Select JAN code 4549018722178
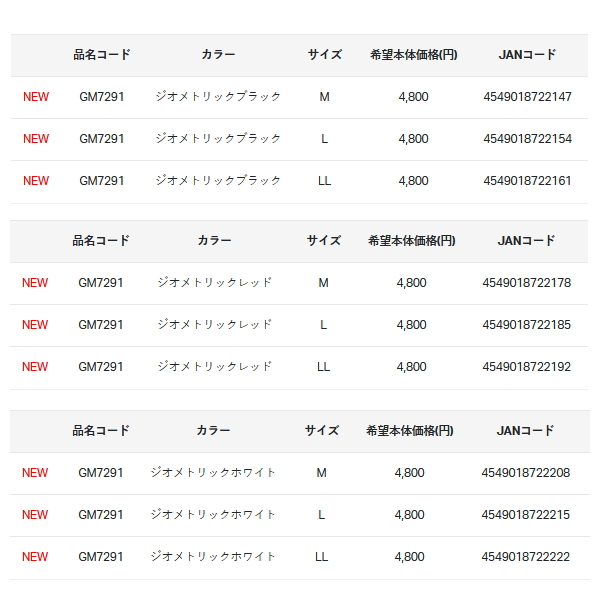 pyautogui.click(x=527, y=283)
